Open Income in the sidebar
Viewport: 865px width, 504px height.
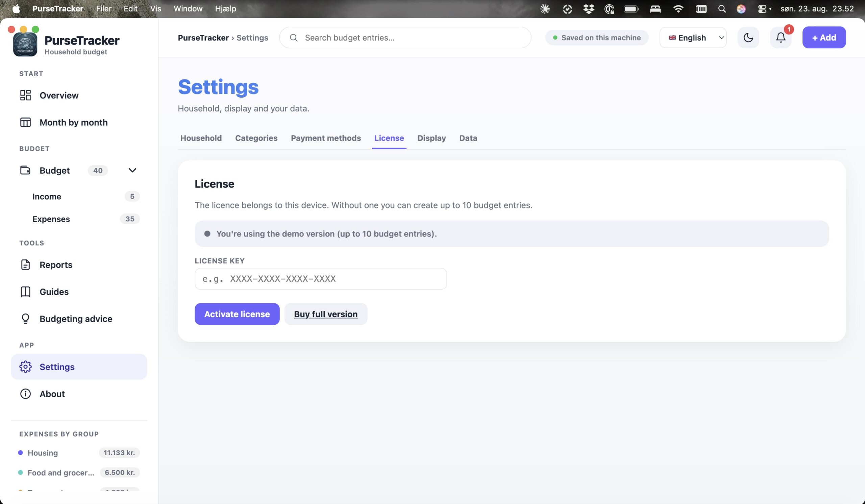click(x=79, y=196)
